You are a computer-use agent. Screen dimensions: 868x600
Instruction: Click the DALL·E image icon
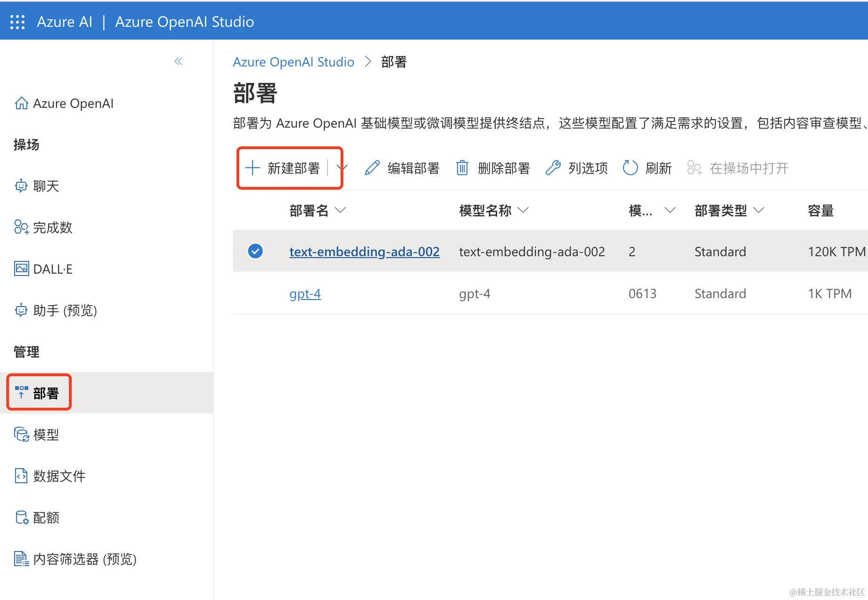(x=21, y=269)
